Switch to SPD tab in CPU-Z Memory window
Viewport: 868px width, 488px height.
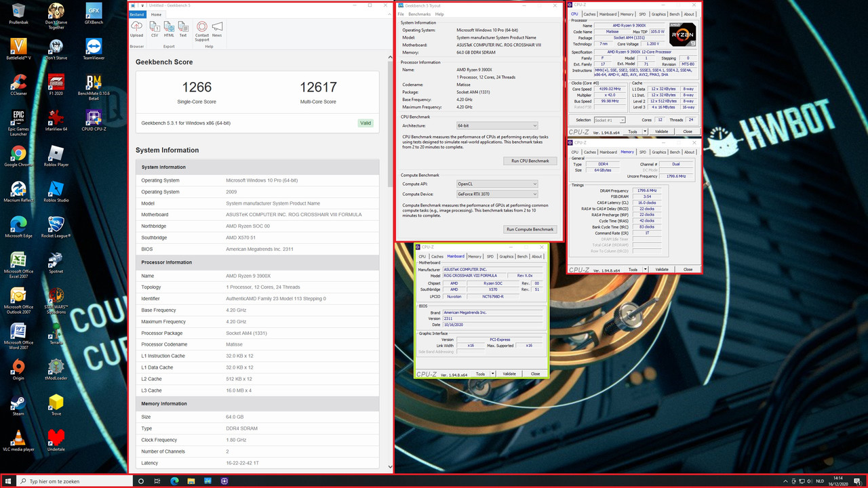[x=643, y=152]
